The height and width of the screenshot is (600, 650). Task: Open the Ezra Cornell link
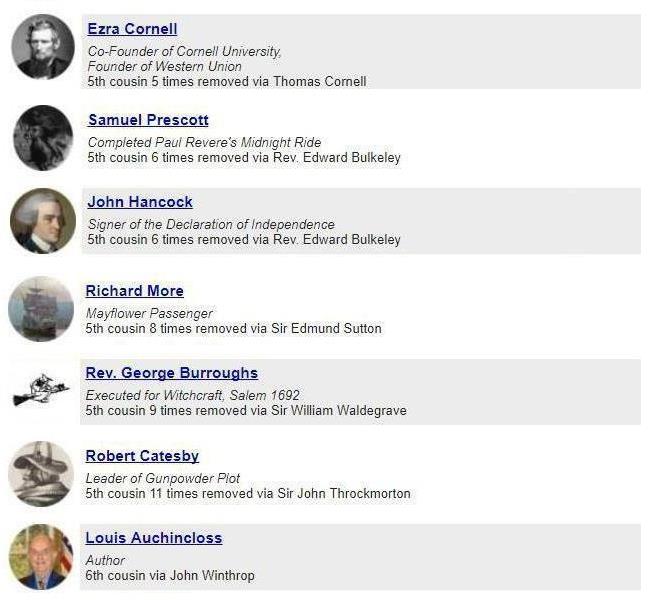point(132,29)
